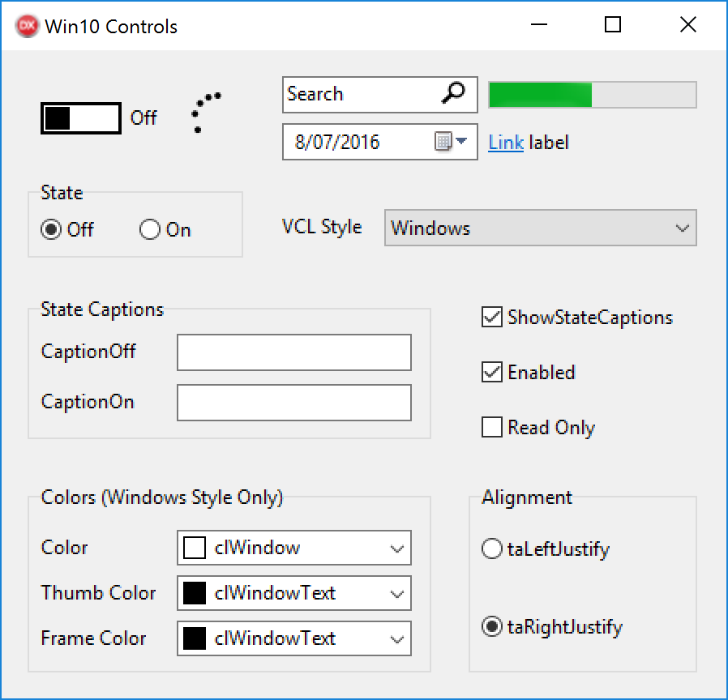This screenshot has height=700, width=728.
Task: Click the spinning activity indicator dots
Action: coord(205,112)
